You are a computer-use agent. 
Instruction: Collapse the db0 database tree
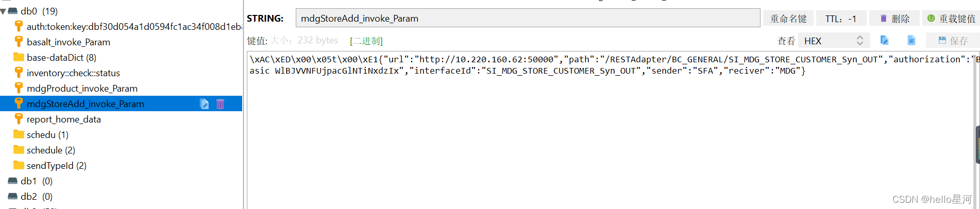4,11
